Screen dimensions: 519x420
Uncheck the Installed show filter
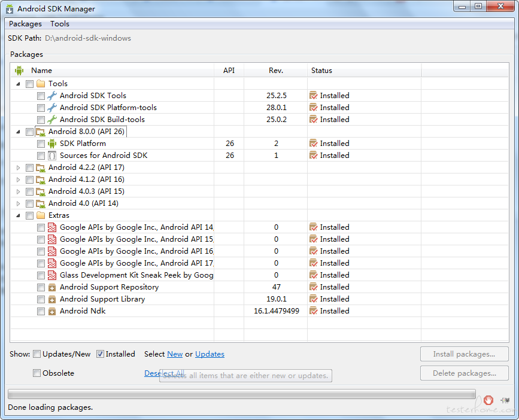click(100, 354)
